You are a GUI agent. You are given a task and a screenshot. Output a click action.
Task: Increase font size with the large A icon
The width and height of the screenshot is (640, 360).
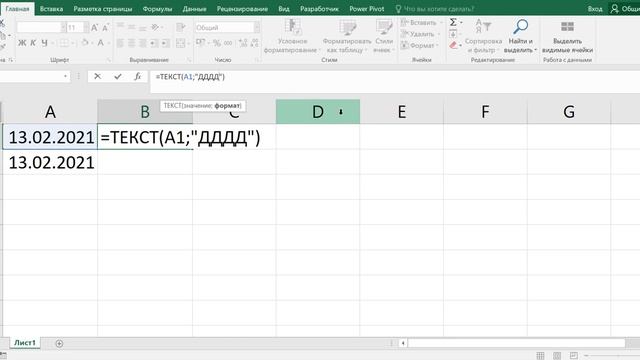94,28
